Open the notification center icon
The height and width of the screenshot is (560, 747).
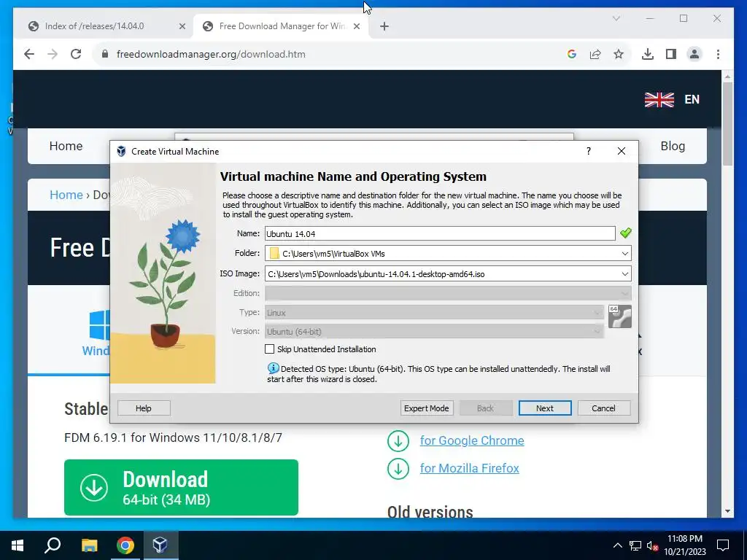(723, 545)
